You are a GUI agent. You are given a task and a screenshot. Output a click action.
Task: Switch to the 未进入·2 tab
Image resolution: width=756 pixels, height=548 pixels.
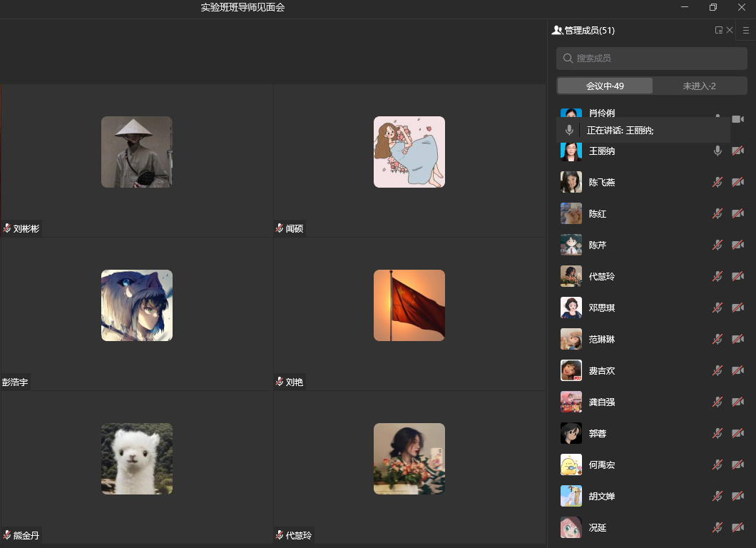699,86
